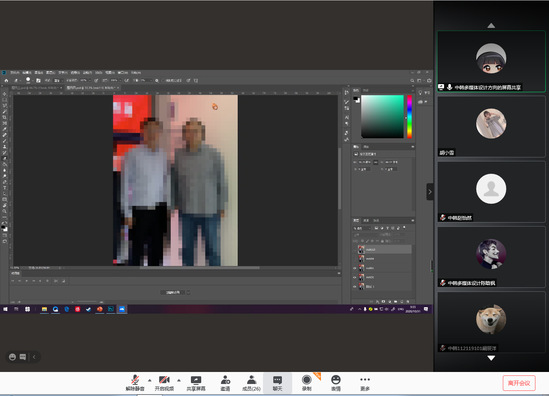Expand the video options arrow beside the camera
The width and height of the screenshot is (549, 396).
point(179,380)
